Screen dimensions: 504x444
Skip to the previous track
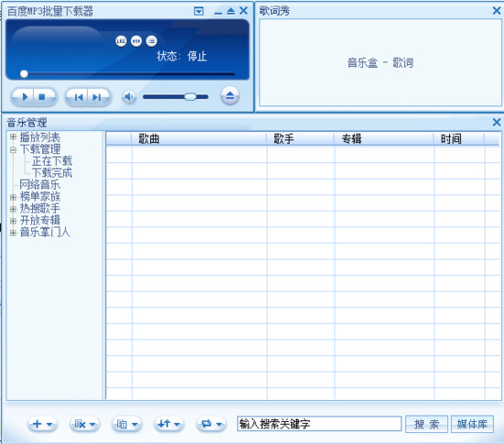point(78,97)
